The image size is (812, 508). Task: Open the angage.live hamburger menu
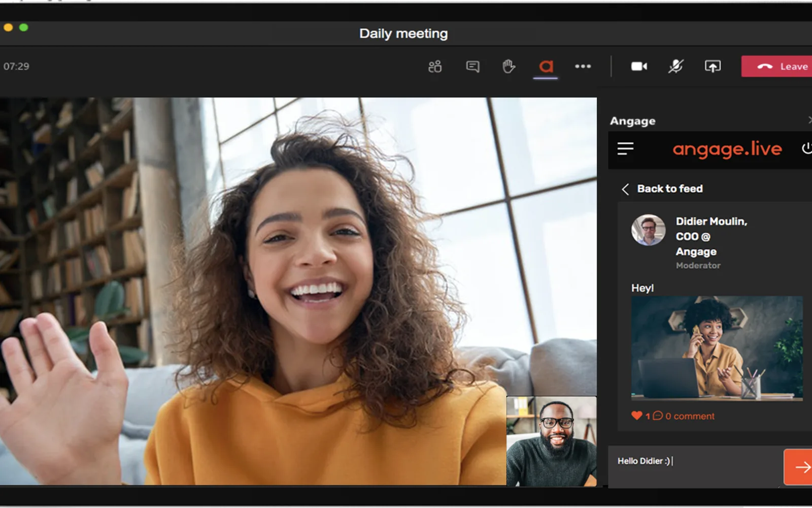625,149
